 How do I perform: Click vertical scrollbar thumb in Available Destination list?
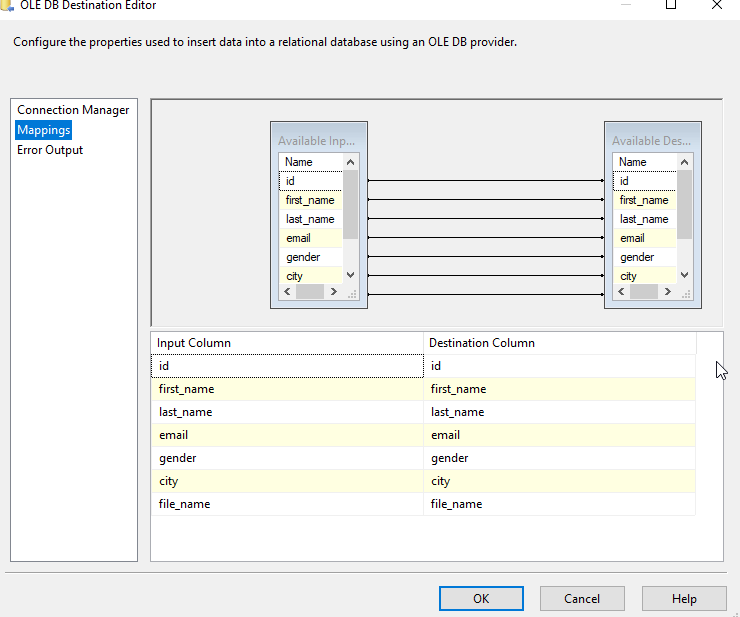[x=684, y=204]
